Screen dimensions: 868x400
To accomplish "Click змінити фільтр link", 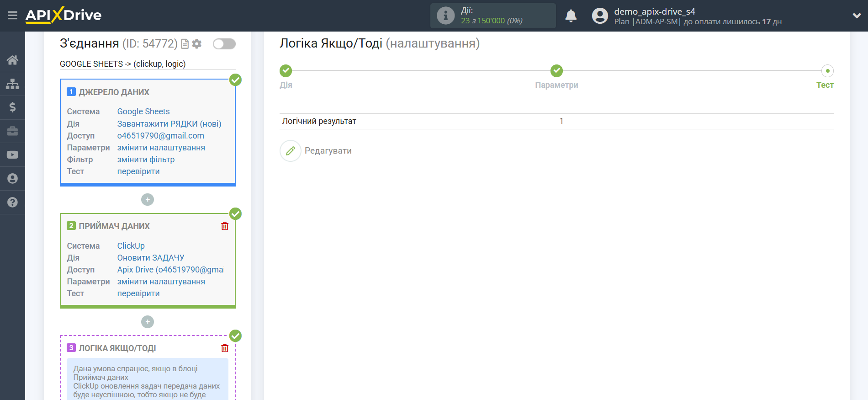I will tap(146, 160).
